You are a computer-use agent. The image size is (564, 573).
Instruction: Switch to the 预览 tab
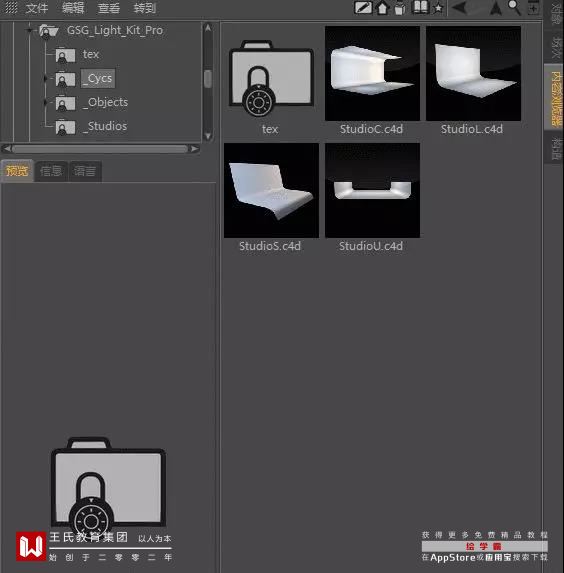click(x=17, y=171)
